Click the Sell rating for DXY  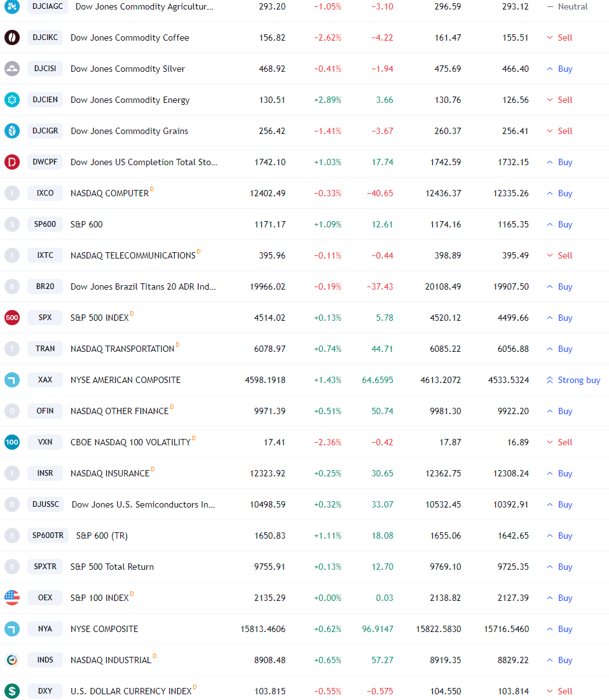[x=560, y=691]
